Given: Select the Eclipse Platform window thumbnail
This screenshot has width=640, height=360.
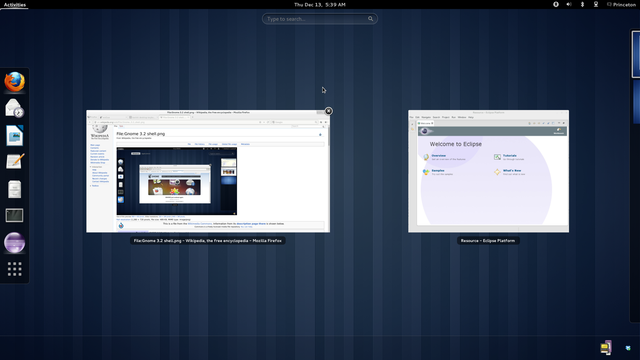Looking at the screenshot, I should coord(488,171).
